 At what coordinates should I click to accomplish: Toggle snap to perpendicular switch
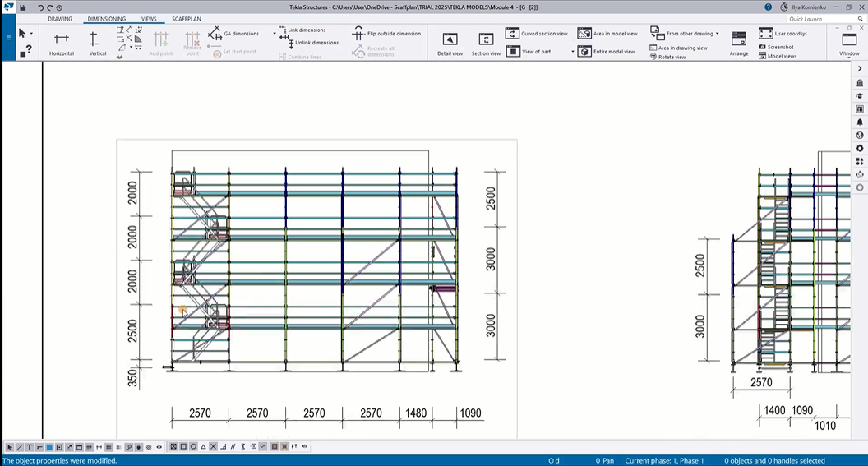223,446
